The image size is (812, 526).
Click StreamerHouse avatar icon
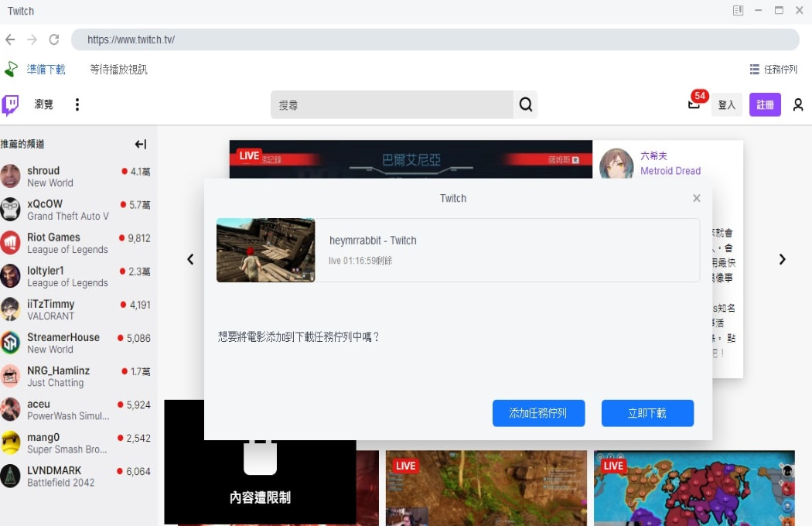(10, 343)
